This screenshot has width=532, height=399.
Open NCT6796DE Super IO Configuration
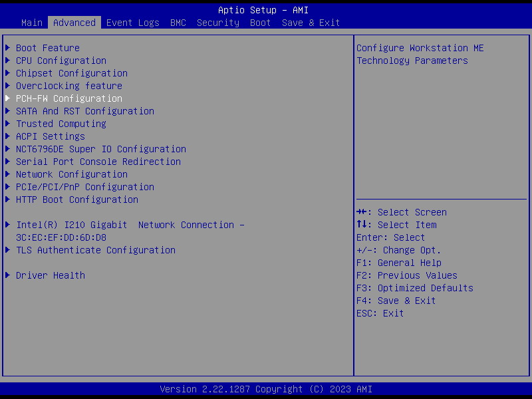click(x=101, y=149)
